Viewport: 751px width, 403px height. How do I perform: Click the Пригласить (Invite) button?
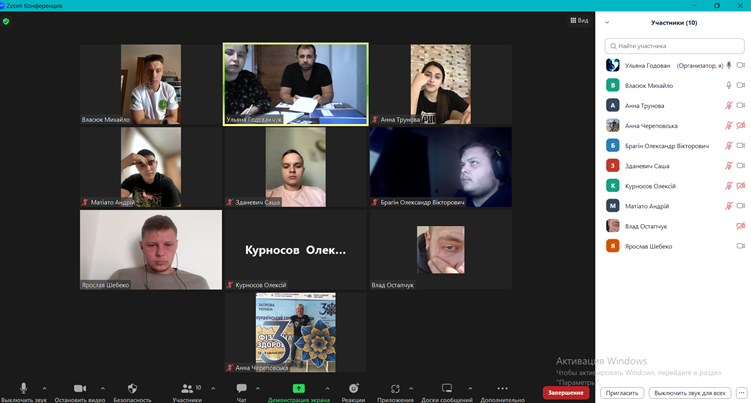pyautogui.click(x=622, y=393)
